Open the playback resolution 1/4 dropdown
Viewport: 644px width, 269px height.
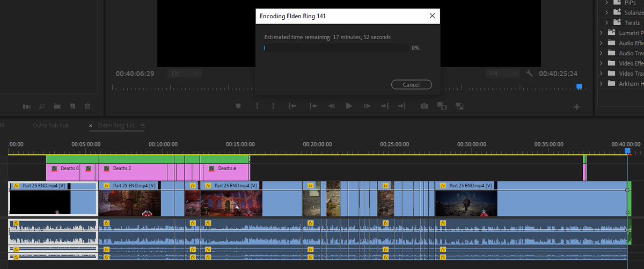pos(502,74)
